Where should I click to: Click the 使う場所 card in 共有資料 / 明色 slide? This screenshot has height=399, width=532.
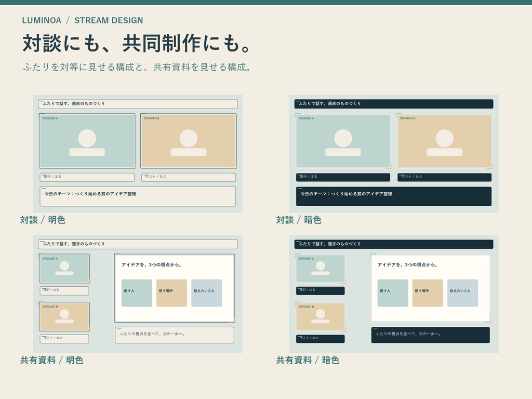[x=171, y=293]
